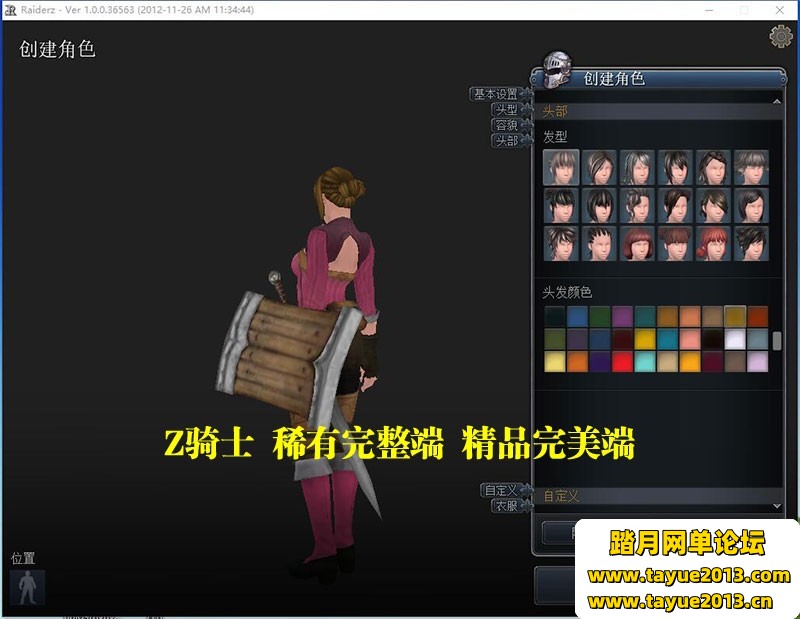
Task: Select the highlighted gold hair color swatch
Action: click(735, 316)
